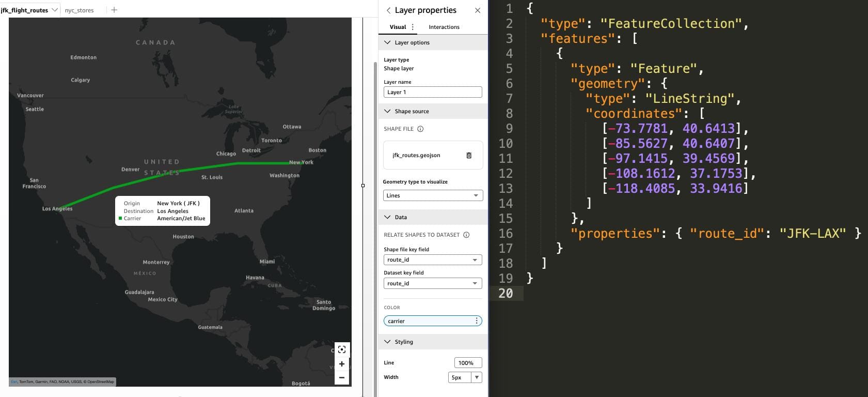Collapse the Shape source section
Screen dimensions: 868x397
387,111
